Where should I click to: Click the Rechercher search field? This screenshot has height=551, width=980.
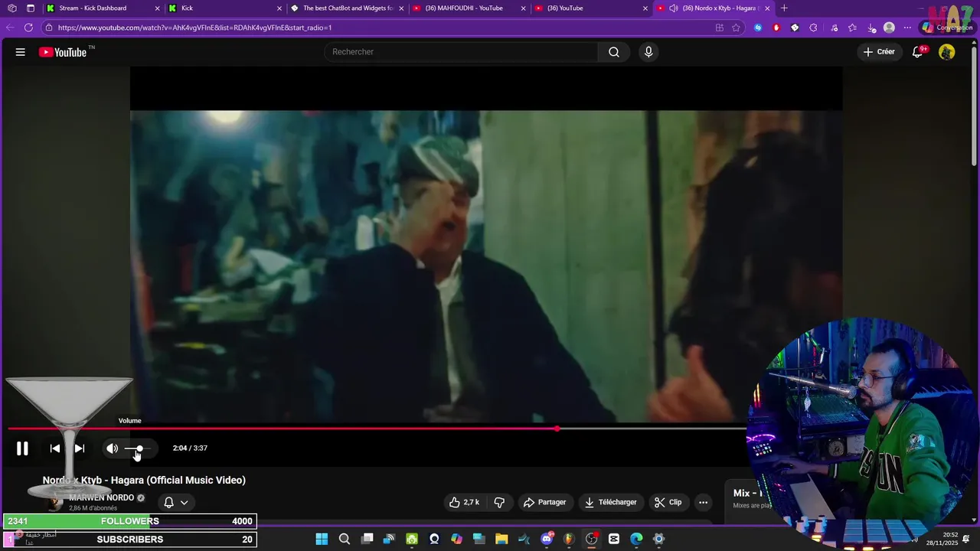pos(461,52)
